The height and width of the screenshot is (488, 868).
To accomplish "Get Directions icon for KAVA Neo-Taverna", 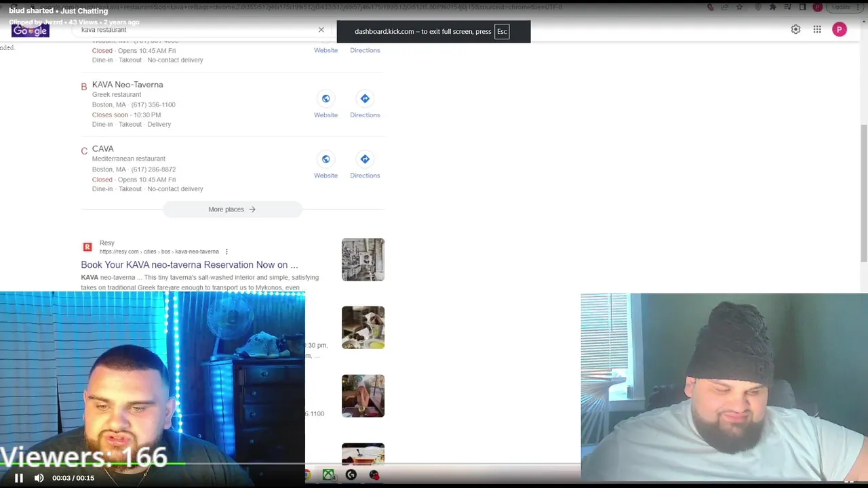I will point(365,99).
